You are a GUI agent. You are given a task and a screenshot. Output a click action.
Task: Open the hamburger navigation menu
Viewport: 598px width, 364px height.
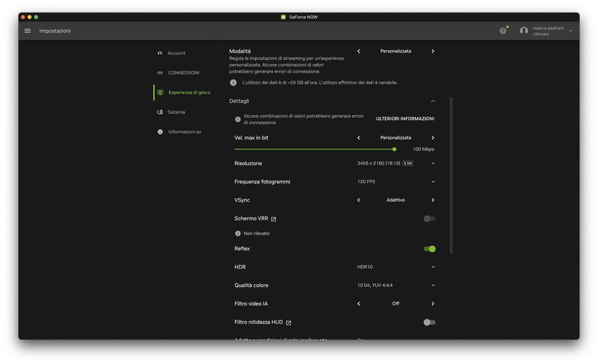(x=27, y=31)
